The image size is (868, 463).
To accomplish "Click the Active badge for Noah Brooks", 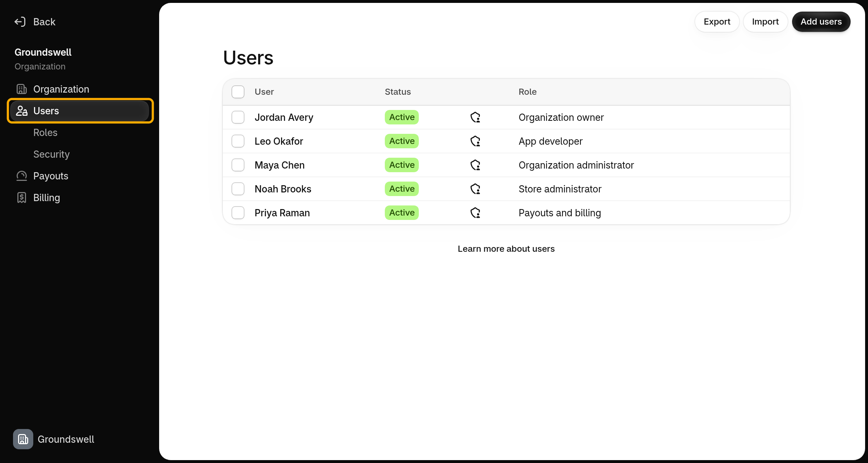I will (x=401, y=189).
